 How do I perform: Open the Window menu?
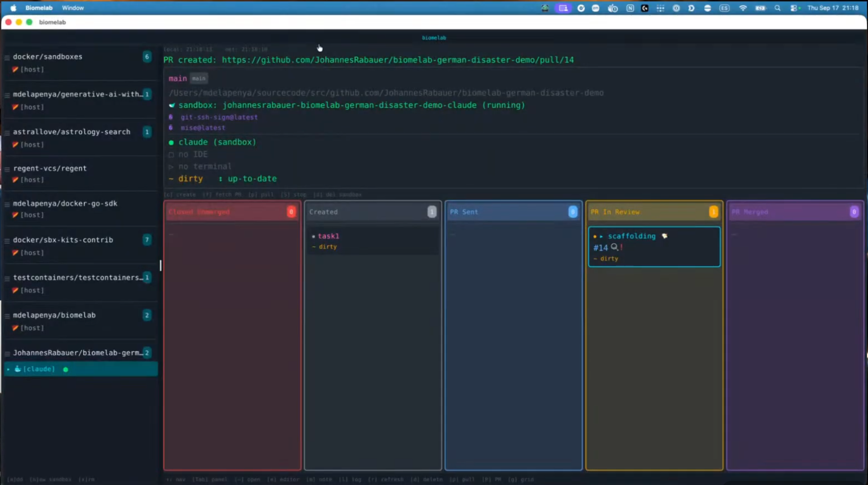click(73, 8)
